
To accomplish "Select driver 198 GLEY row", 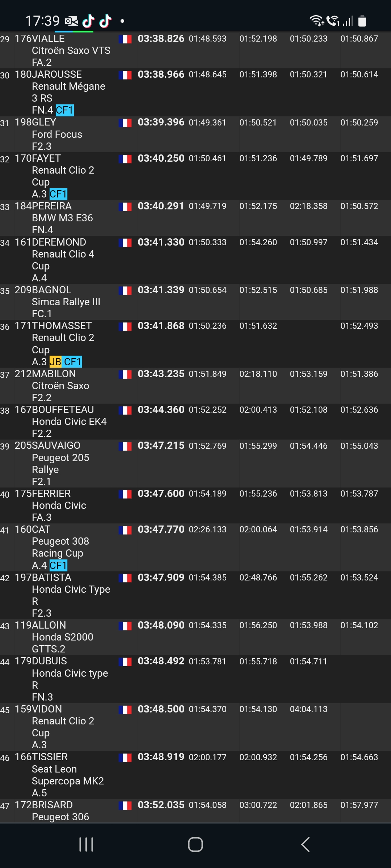I will click(x=195, y=134).
